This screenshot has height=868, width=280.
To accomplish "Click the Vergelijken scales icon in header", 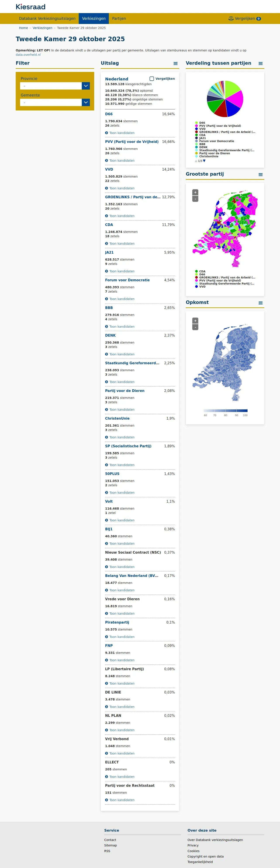I will coord(231,19).
